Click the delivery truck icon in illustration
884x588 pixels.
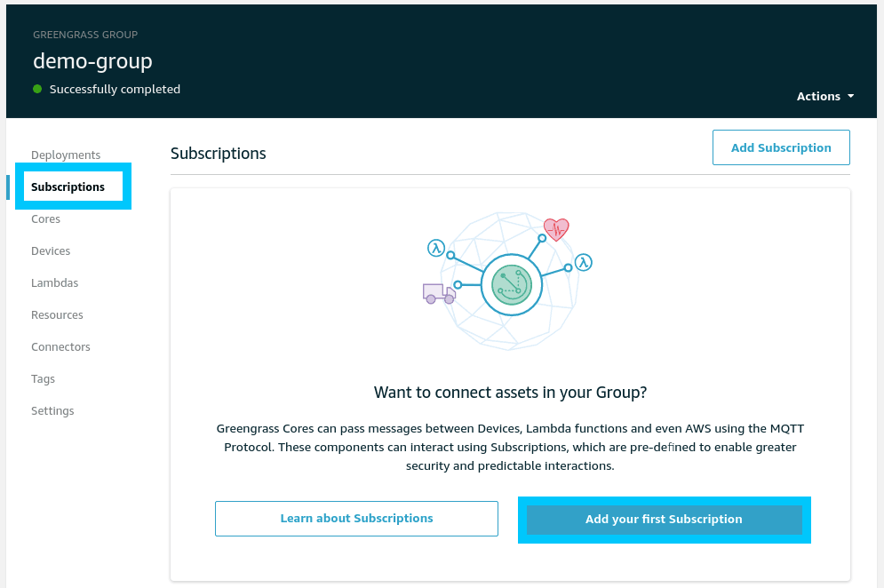[x=438, y=293]
